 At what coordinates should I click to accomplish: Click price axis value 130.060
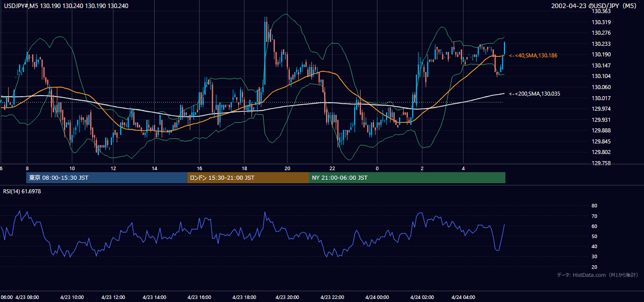(x=601, y=87)
